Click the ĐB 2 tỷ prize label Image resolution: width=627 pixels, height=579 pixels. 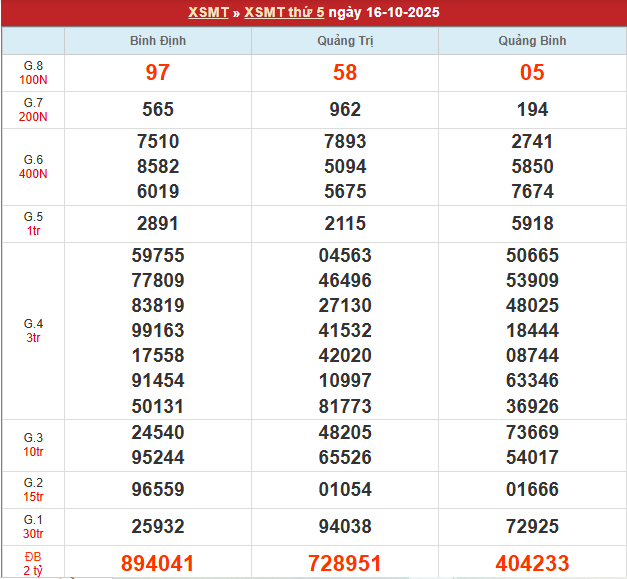tap(33, 563)
